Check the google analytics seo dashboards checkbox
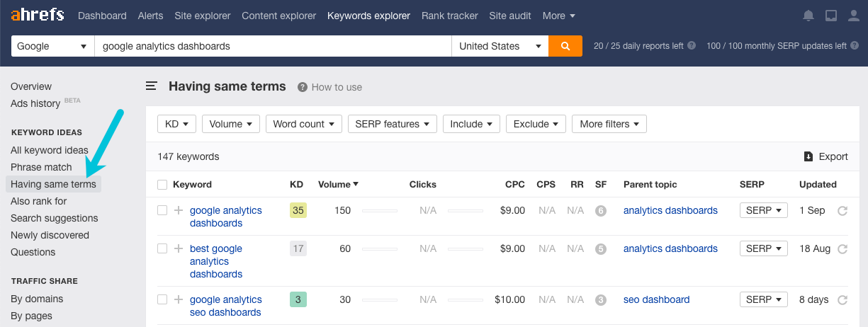 (162, 299)
